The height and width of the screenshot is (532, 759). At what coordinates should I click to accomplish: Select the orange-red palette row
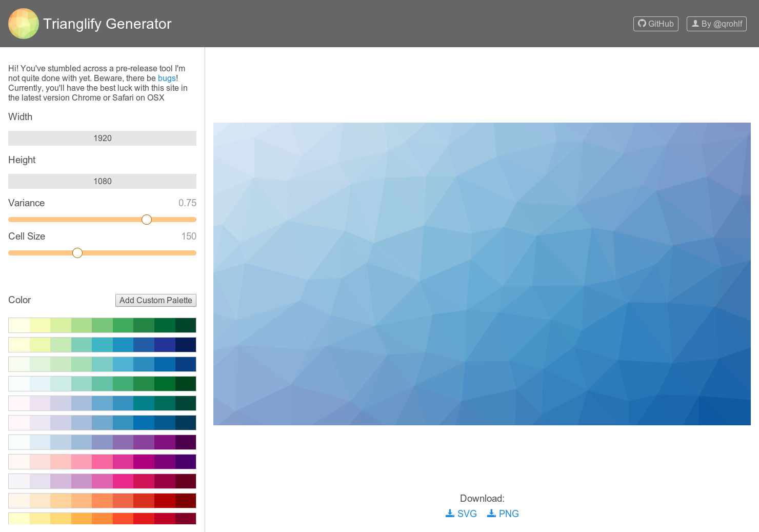(102, 500)
